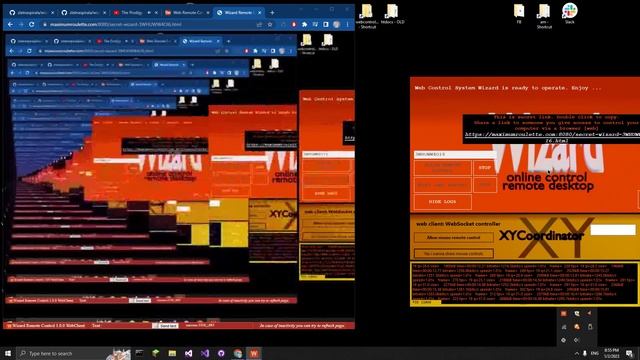Open the htdocs - OLD desktop folder

click(392, 14)
